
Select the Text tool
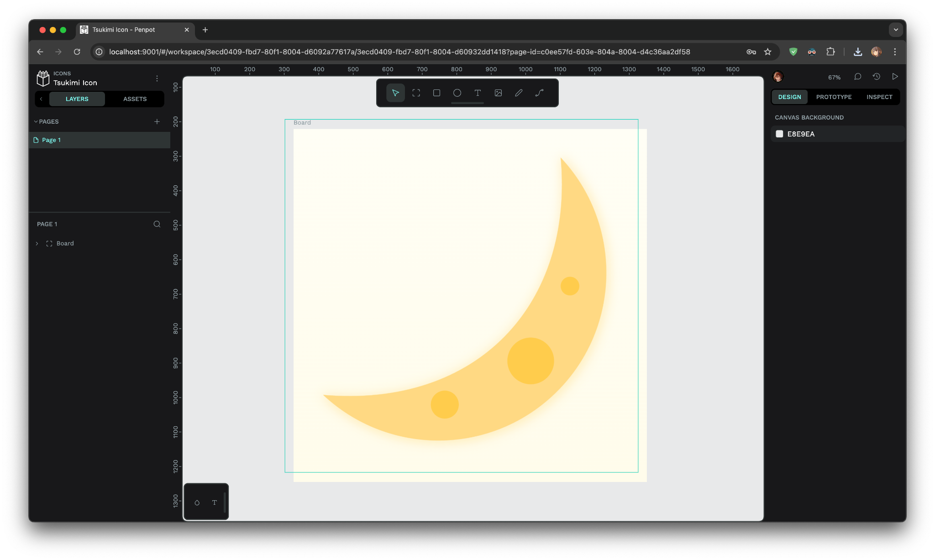478,93
